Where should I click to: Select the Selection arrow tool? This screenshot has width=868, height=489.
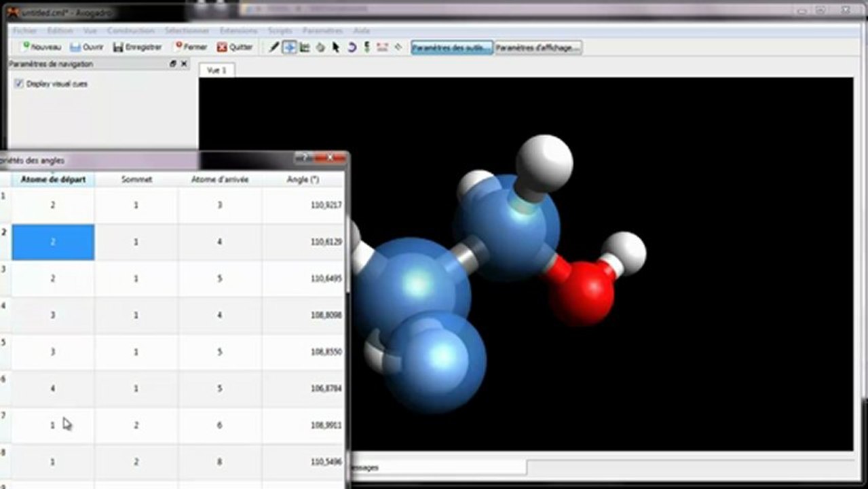tap(336, 48)
